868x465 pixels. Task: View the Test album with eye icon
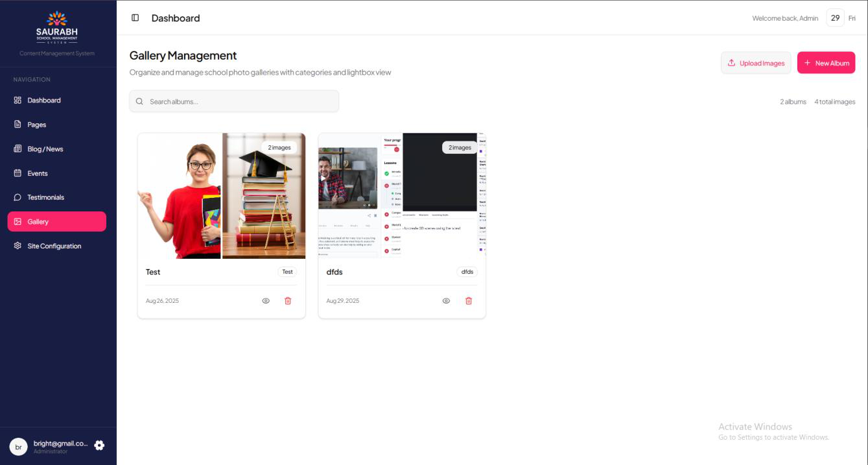click(266, 301)
